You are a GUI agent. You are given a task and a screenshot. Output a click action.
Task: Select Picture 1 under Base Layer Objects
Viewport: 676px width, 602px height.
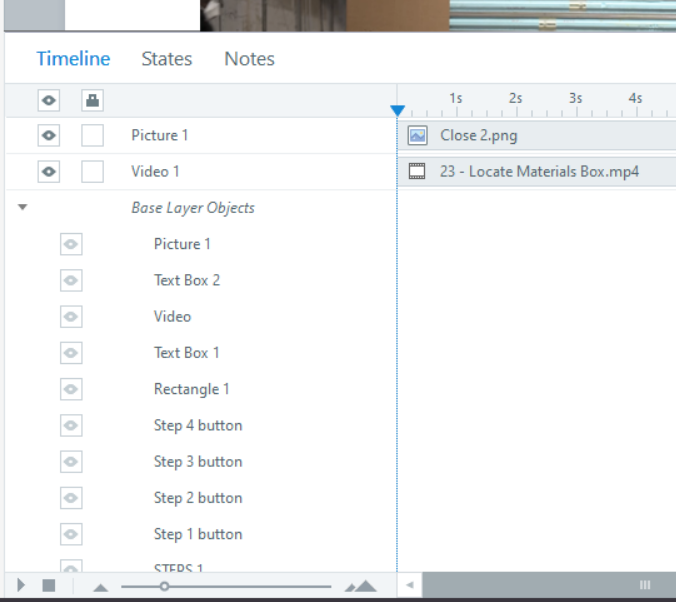182,244
